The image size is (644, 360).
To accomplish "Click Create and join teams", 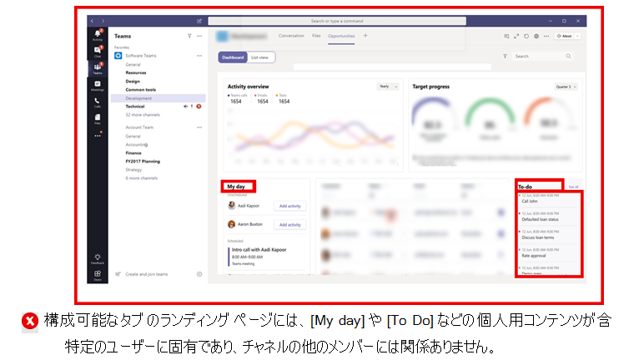I will tap(147, 274).
